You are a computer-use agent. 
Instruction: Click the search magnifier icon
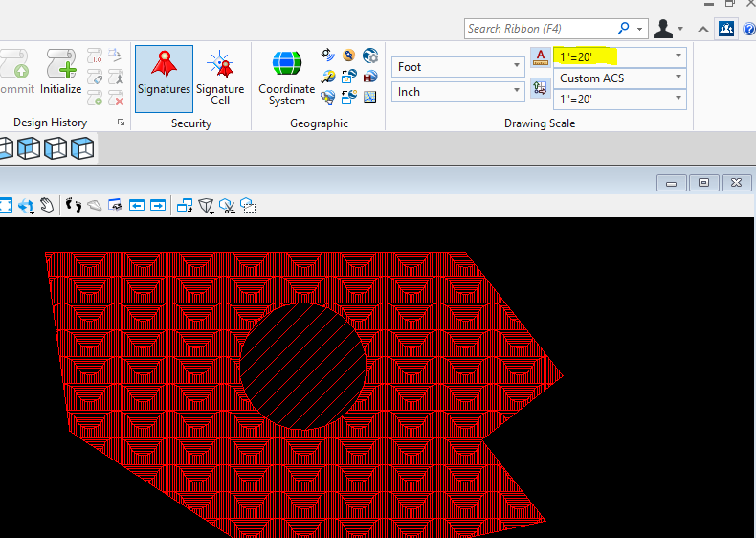click(x=623, y=28)
